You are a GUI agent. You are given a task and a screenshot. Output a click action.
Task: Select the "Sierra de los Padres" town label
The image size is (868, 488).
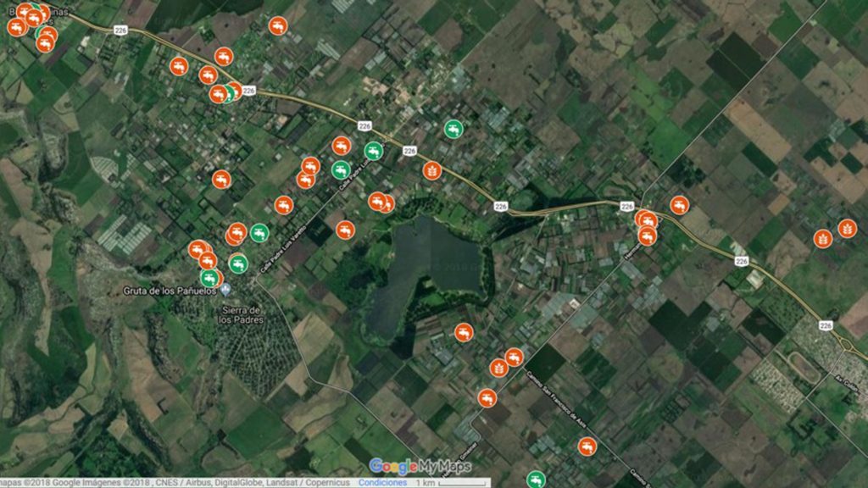click(241, 315)
